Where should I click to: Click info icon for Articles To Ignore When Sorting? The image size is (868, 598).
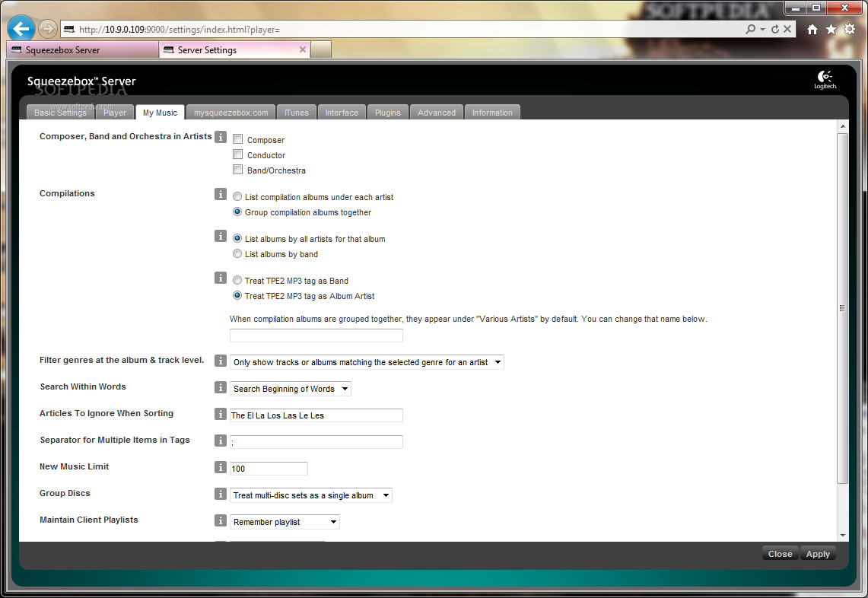[221, 414]
